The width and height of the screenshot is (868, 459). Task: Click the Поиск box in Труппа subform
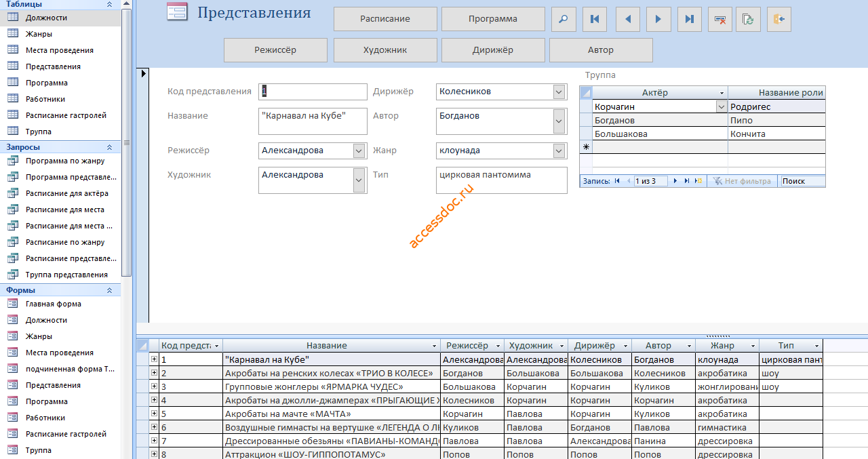point(803,181)
